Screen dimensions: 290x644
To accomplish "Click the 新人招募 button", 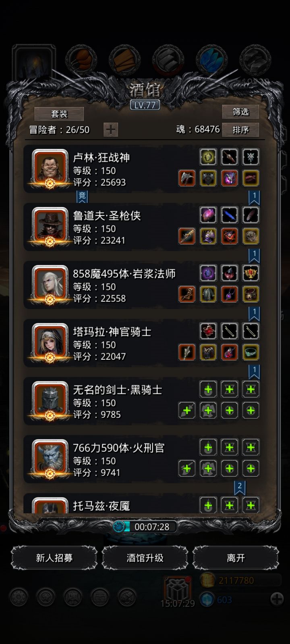I will [54, 558].
